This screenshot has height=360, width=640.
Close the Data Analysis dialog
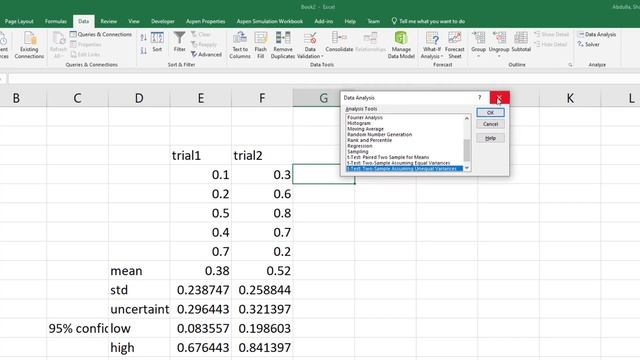(499, 97)
